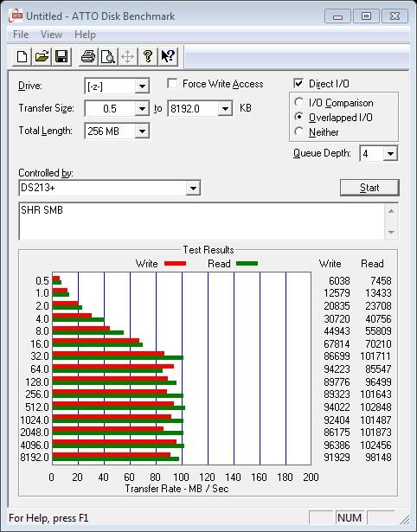Print the benchmark with the printer icon
Viewport: 417px width, 532px height.
tap(88, 56)
